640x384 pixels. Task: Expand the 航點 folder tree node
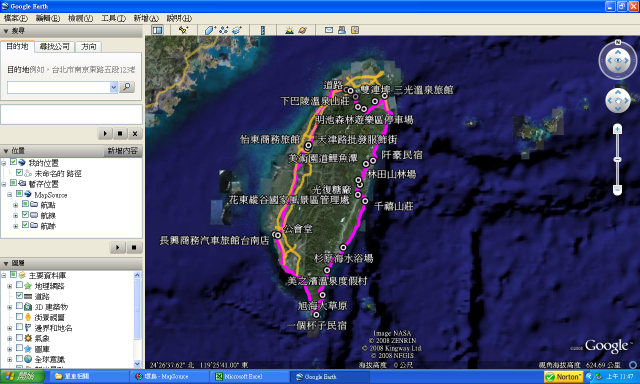pyautogui.click(x=16, y=205)
